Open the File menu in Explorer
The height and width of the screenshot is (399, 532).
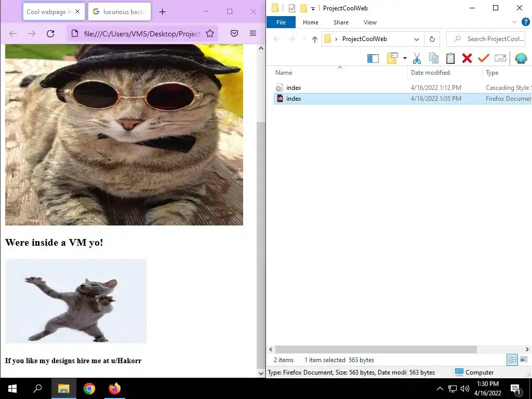[x=281, y=22]
